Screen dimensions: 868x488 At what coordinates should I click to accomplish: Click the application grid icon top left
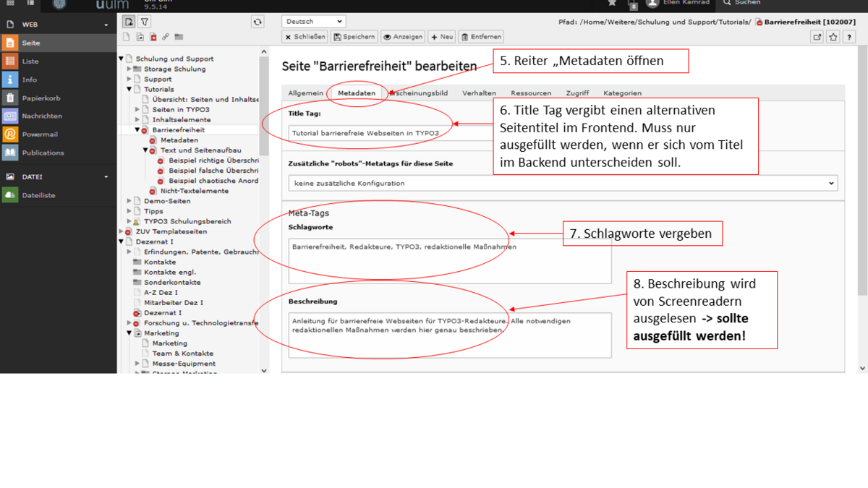point(10,4)
